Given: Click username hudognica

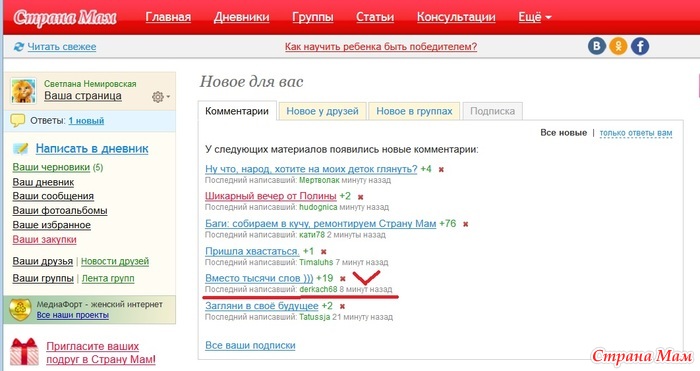Looking at the screenshot, I should pos(318,207).
